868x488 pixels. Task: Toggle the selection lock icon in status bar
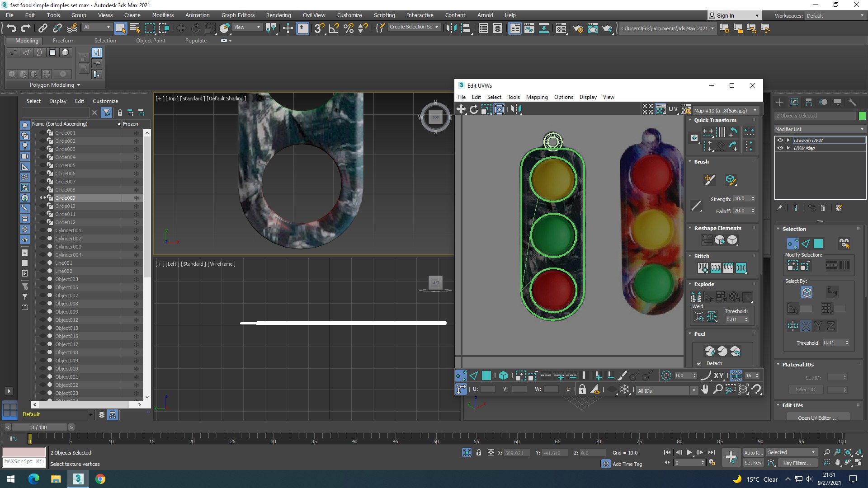[x=479, y=452]
